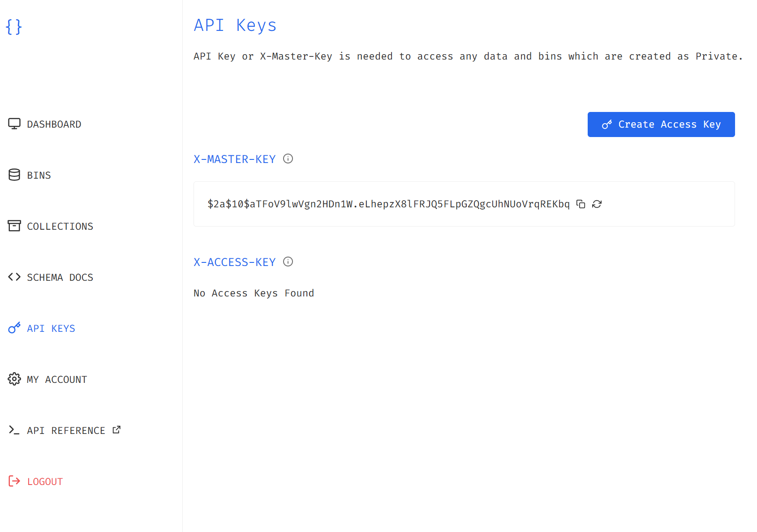This screenshot has height=532, width=757.
Task: Click the LOGOUT text
Action: pyautogui.click(x=45, y=482)
